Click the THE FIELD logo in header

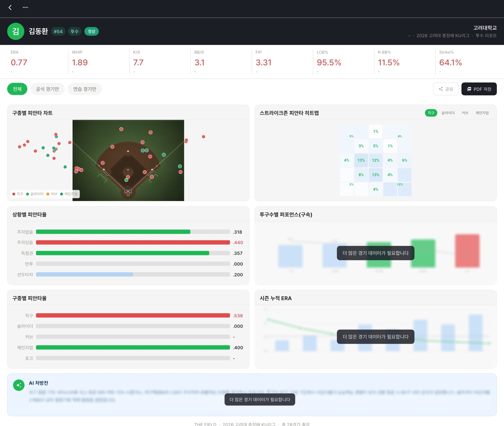point(25,7)
